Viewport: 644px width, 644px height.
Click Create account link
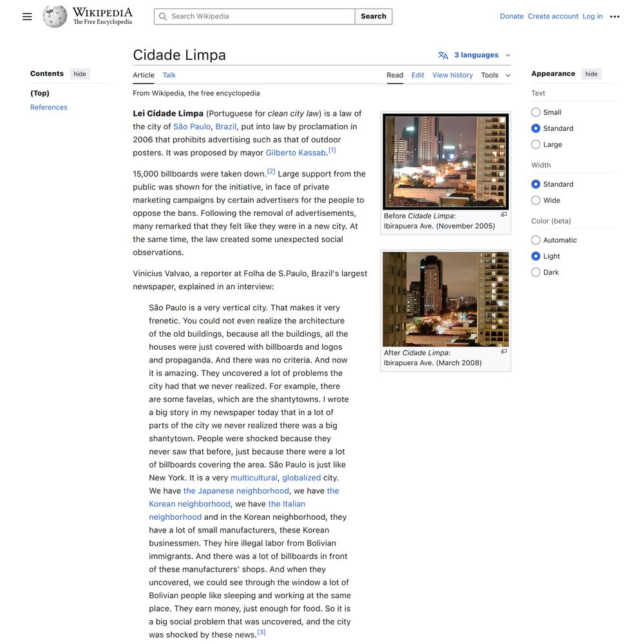click(553, 17)
